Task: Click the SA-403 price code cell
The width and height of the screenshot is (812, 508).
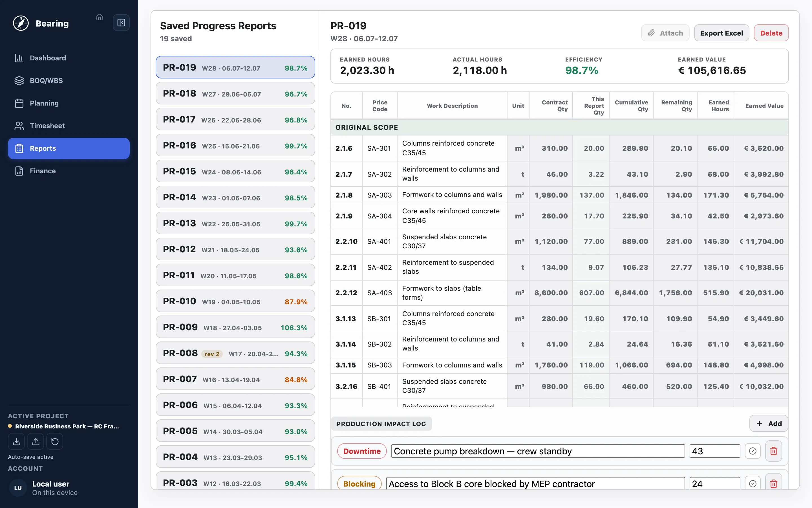Action: pos(379,293)
